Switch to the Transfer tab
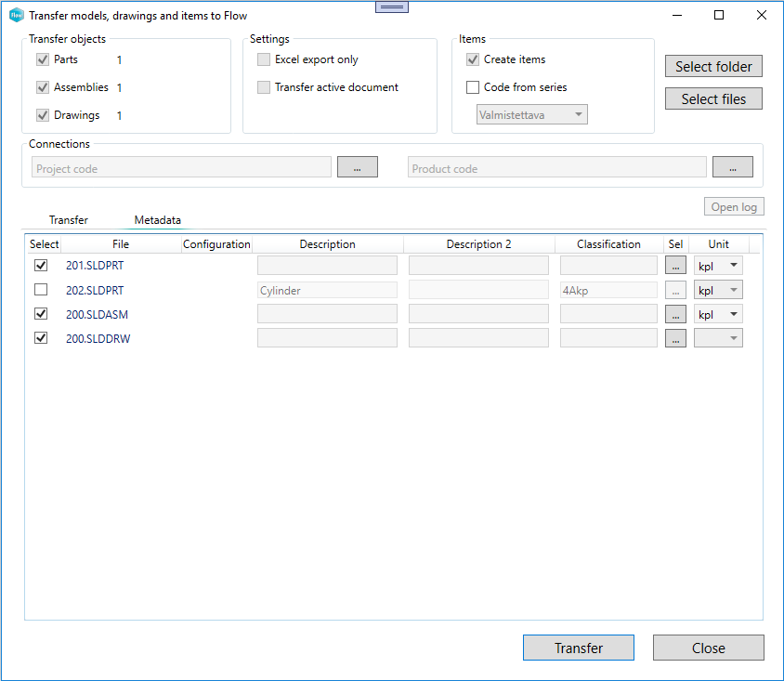This screenshot has width=784, height=681. coord(69,220)
